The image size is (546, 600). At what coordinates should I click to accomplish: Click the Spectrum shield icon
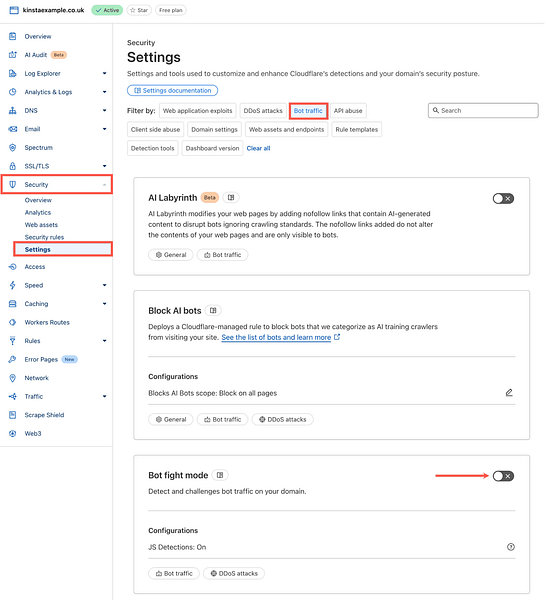point(13,147)
